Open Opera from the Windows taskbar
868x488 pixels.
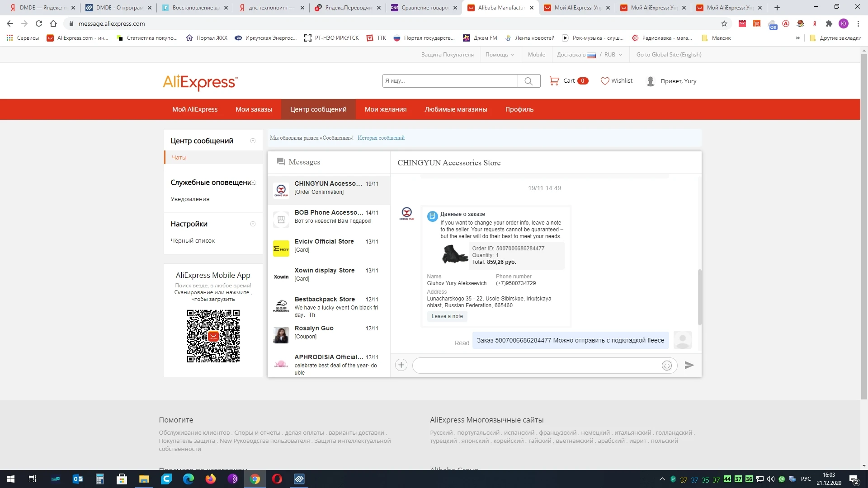point(277,479)
